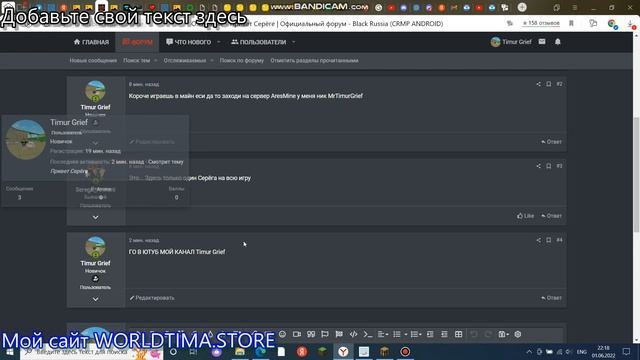This screenshot has width=640, height=360.
Task: Insert spoiler flag in editor toolbar
Action: 325,334
